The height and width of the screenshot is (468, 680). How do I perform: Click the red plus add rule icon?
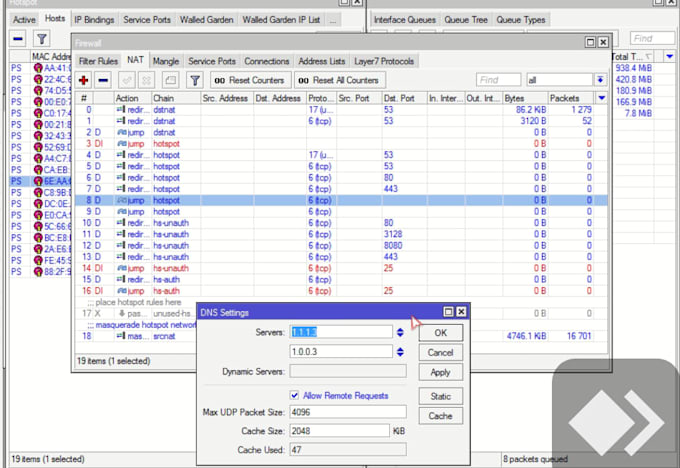point(84,80)
